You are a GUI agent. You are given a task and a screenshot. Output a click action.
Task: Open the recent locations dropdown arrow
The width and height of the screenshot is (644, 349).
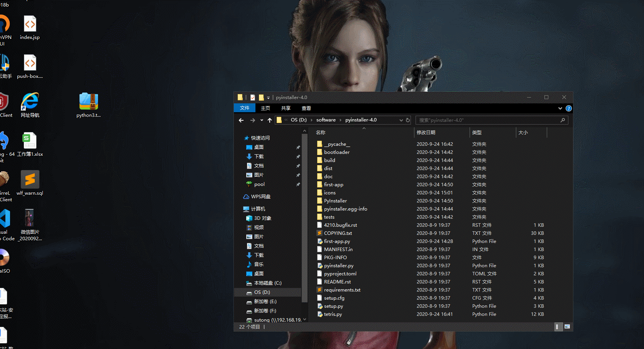point(262,120)
